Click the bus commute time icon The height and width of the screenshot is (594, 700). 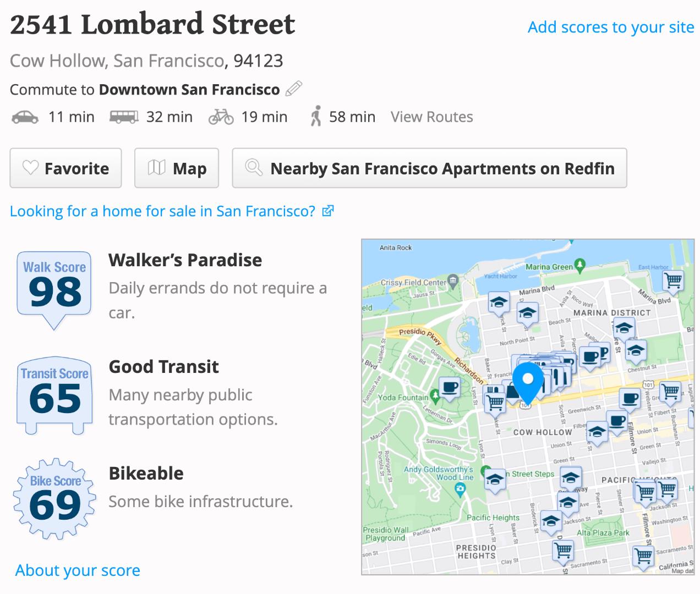point(124,117)
